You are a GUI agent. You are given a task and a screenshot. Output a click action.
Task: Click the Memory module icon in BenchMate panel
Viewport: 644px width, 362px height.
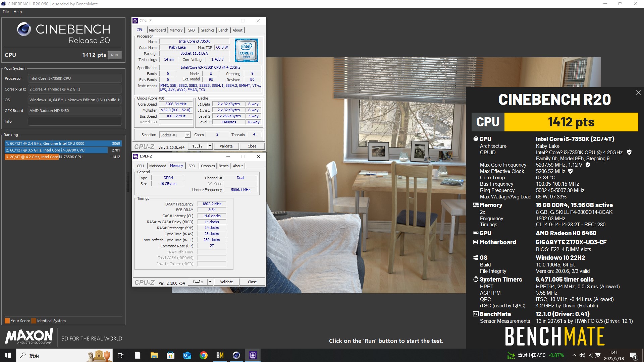(x=476, y=205)
